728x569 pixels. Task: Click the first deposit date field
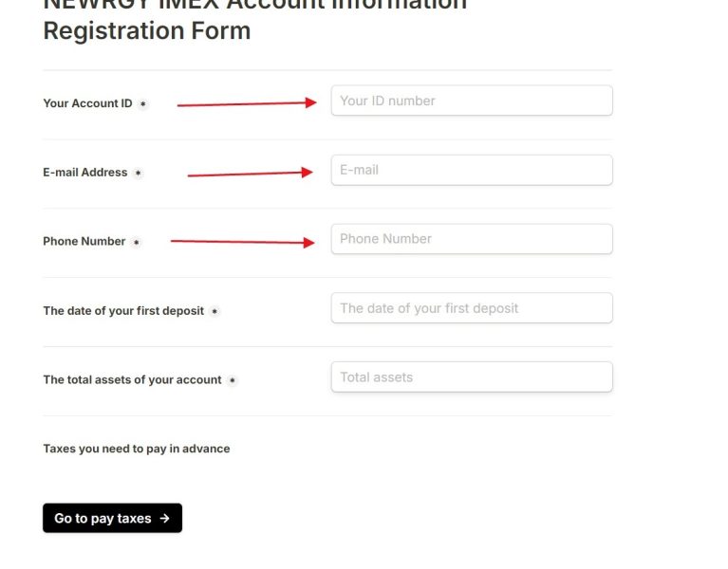pos(471,308)
